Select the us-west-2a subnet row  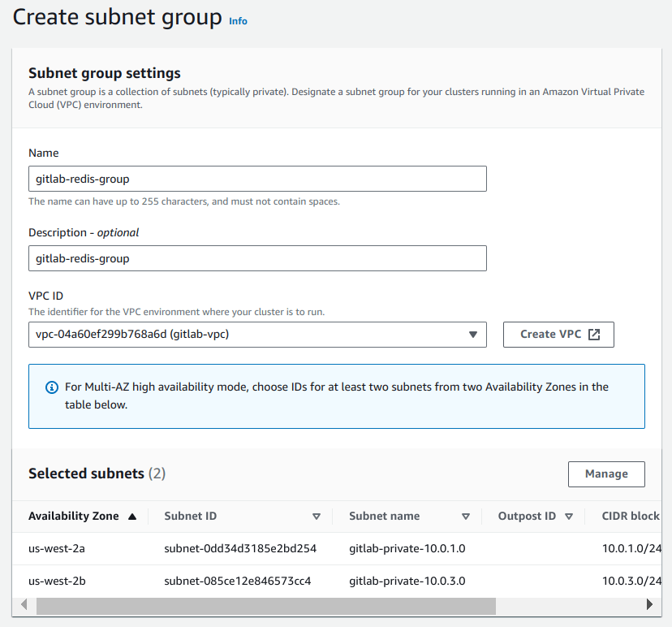coord(243,548)
